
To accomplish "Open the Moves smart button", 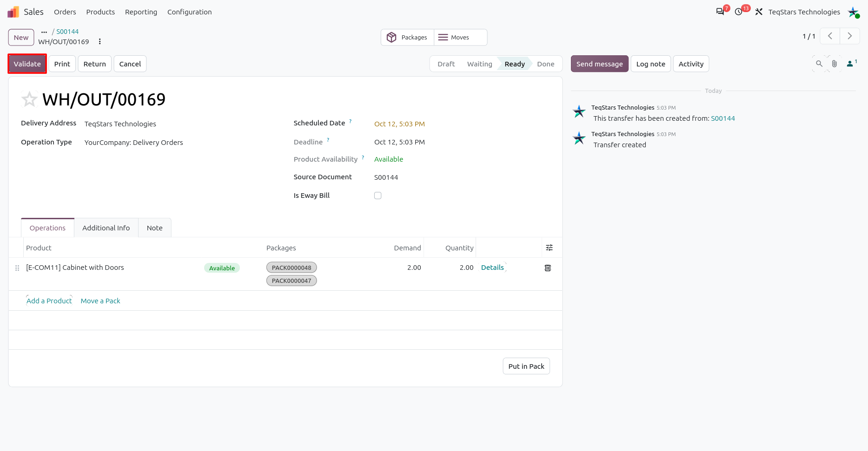I will pos(460,37).
